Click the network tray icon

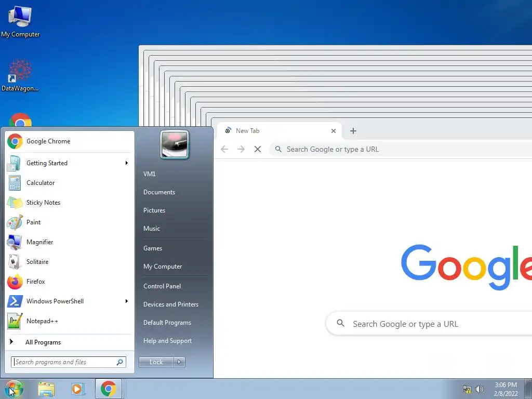click(467, 389)
